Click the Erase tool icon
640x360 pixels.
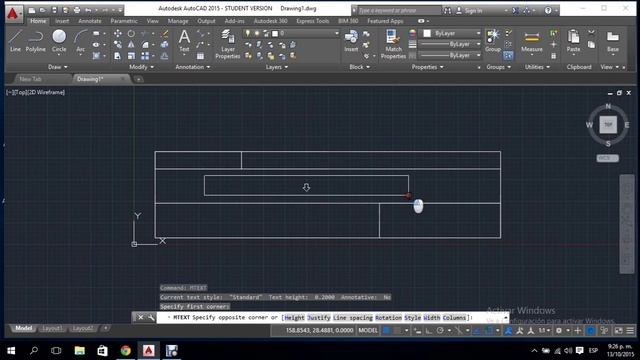tap(164, 33)
